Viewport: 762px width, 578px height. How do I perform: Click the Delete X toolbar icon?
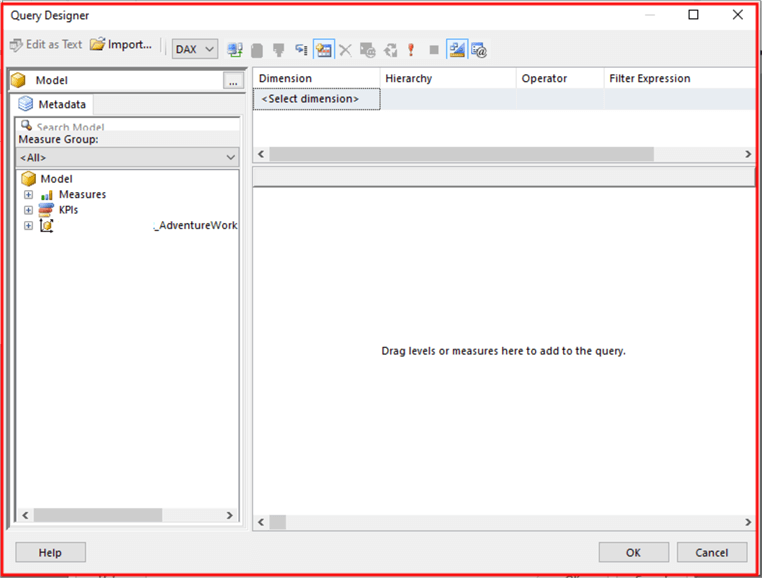tap(346, 50)
